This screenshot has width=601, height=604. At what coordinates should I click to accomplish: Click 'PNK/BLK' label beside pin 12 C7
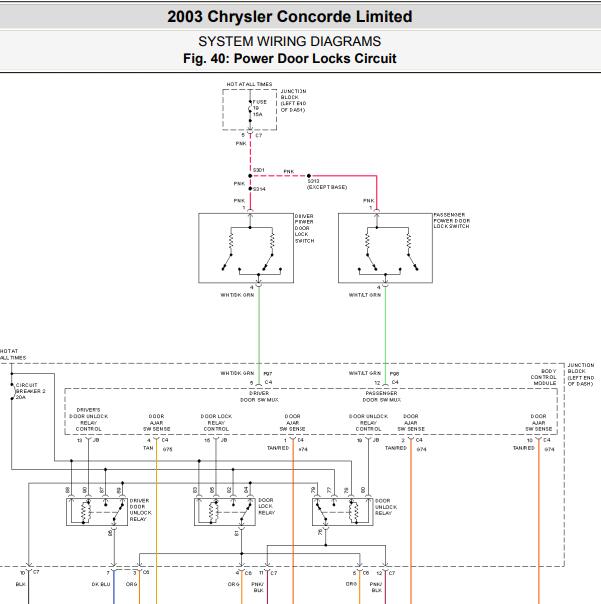click(376, 587)
